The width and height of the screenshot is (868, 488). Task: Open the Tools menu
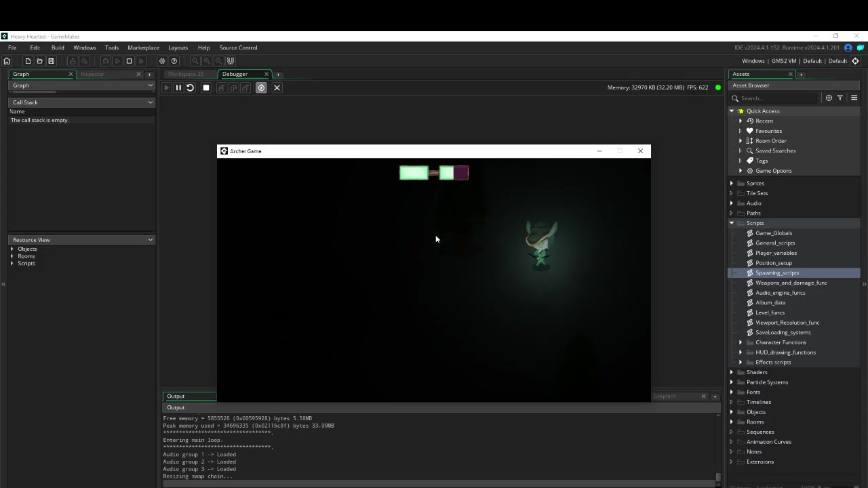coord(112,47)
